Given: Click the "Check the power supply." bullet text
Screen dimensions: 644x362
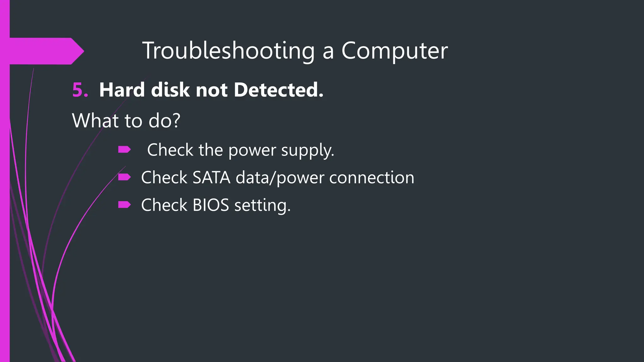Looking at the screenshot, I should 241,150.
